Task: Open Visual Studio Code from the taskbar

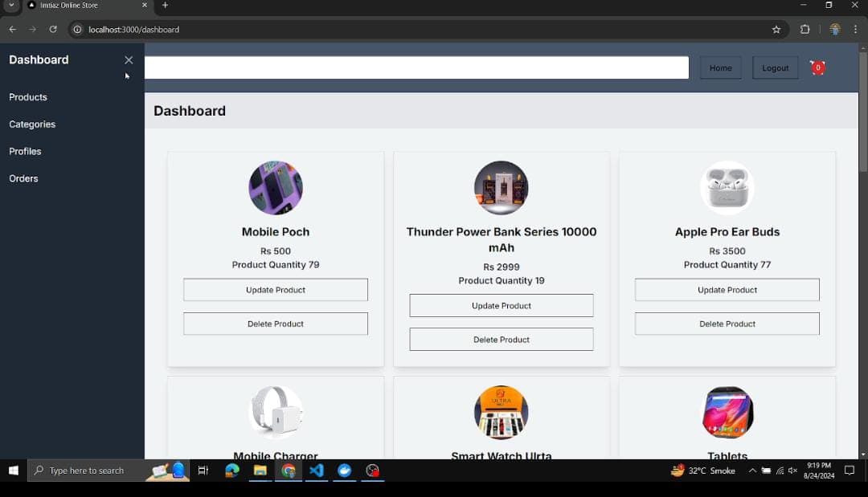Action: tap(317, 471)
